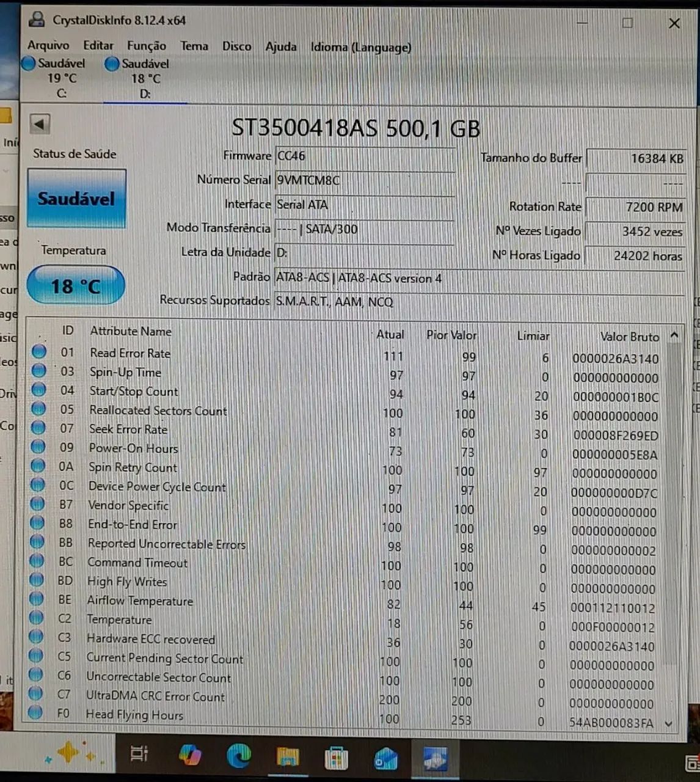Click the Attribute Name column header
Image resolution: width=700 pixels, height=782 pixels.
131,331
